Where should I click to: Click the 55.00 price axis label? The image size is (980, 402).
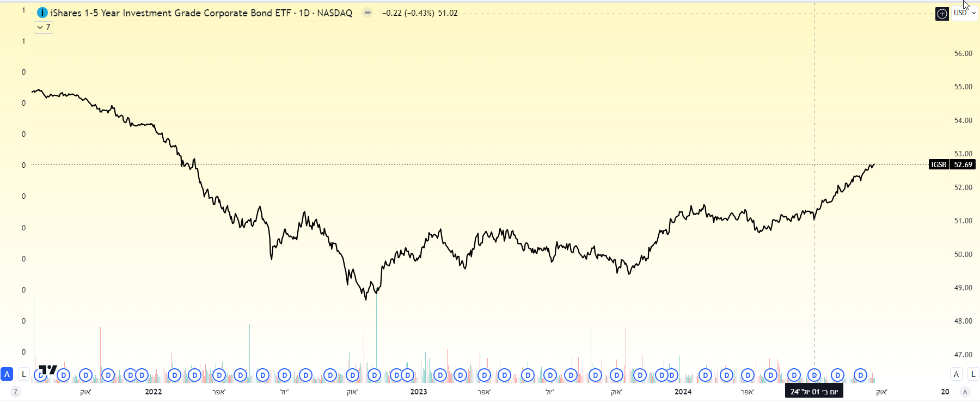pyautogui.click(x=963, y=87)
